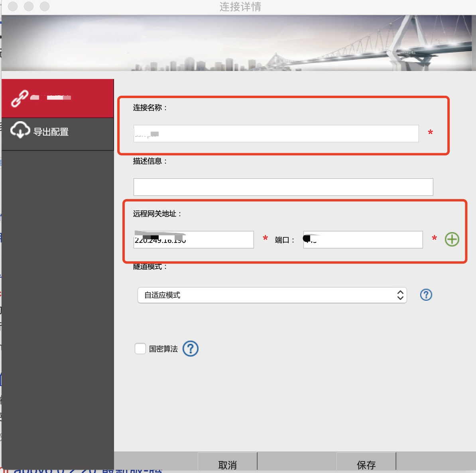Viewport: 476px width, 473px height.
Task: Open the help icon beside the 隧道模式 selector
Action: tap(426, 295)
